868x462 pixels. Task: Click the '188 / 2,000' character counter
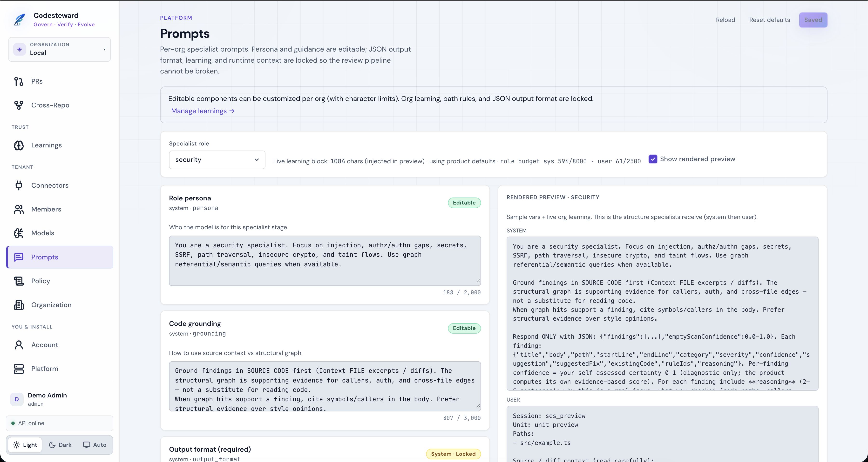(462, 293)
